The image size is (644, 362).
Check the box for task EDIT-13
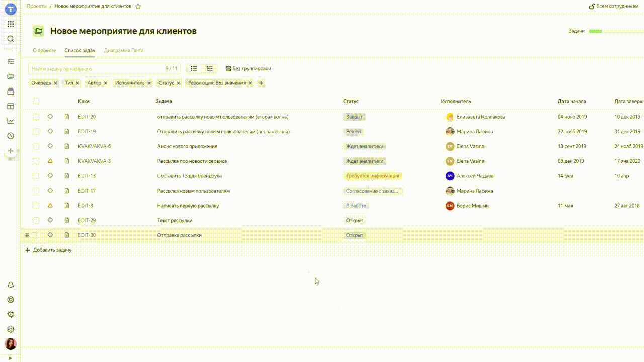pyautogui.click(x=36, y=176)
